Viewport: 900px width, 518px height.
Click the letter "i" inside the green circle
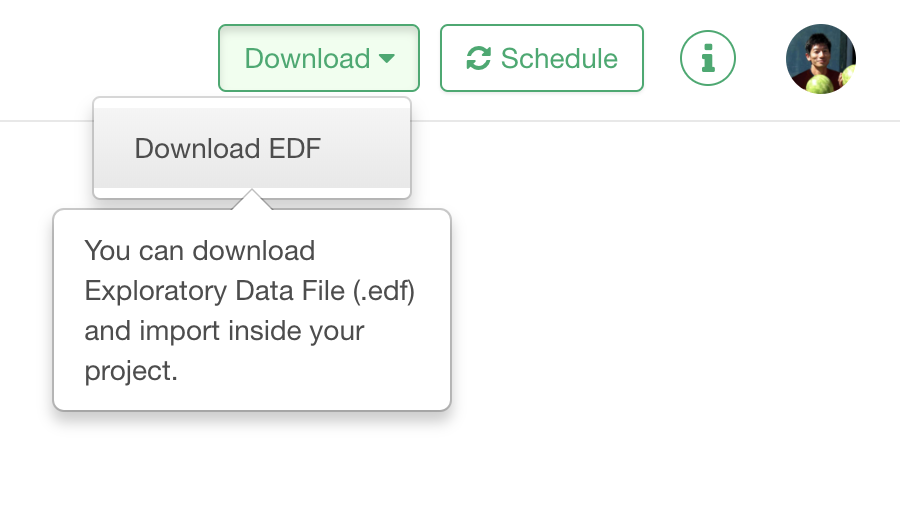[x=708, y=59]
